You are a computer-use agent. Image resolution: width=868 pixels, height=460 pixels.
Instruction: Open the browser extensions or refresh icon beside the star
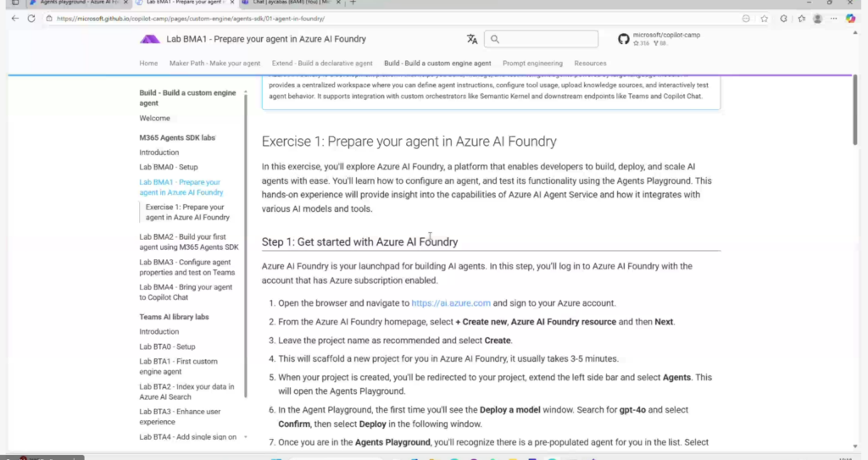783,19
